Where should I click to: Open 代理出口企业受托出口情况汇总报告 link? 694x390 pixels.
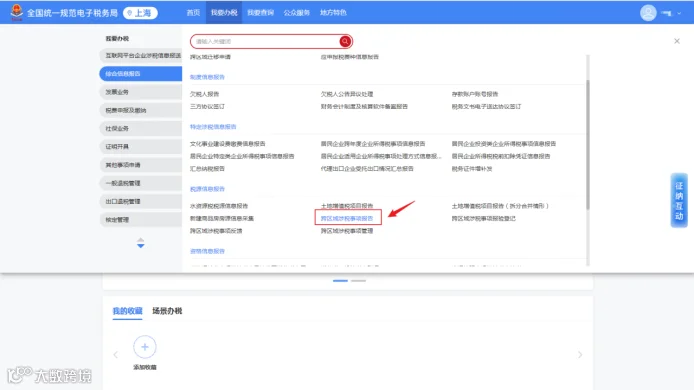pyautogui.click(x=367, y=169)
